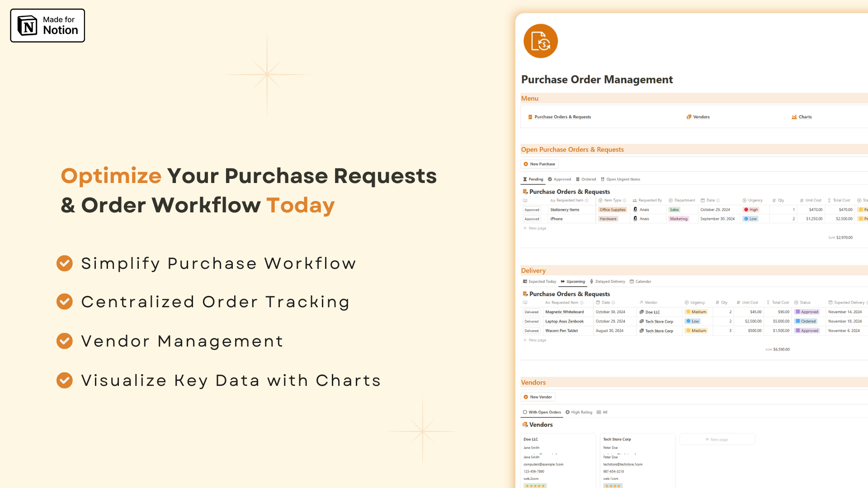The height and width of the screenshot is (488, 868).
Task: Click the New Vendor button icon
Action: (x=526, y=396)
